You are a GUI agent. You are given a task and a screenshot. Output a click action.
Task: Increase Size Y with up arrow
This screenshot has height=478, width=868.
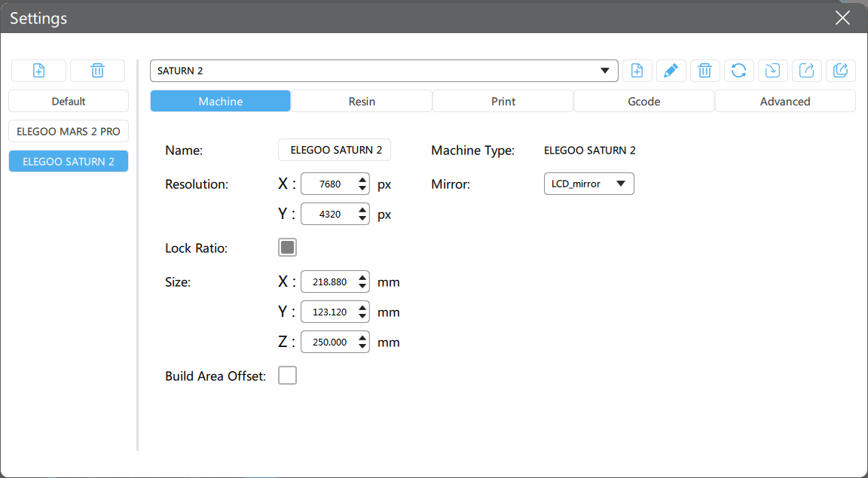click(362, 307)
